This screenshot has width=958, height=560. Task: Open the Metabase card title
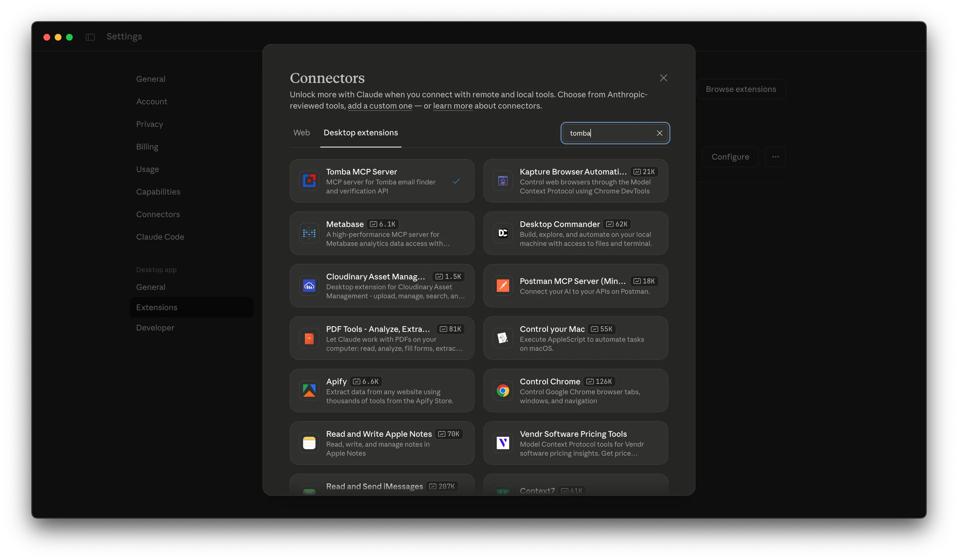[344, 224]
